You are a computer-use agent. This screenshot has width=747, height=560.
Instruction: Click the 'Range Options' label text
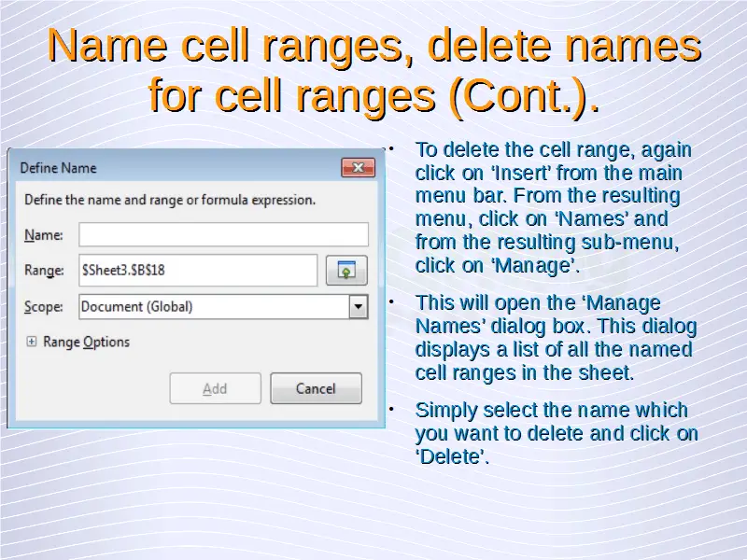pos(86,343)
